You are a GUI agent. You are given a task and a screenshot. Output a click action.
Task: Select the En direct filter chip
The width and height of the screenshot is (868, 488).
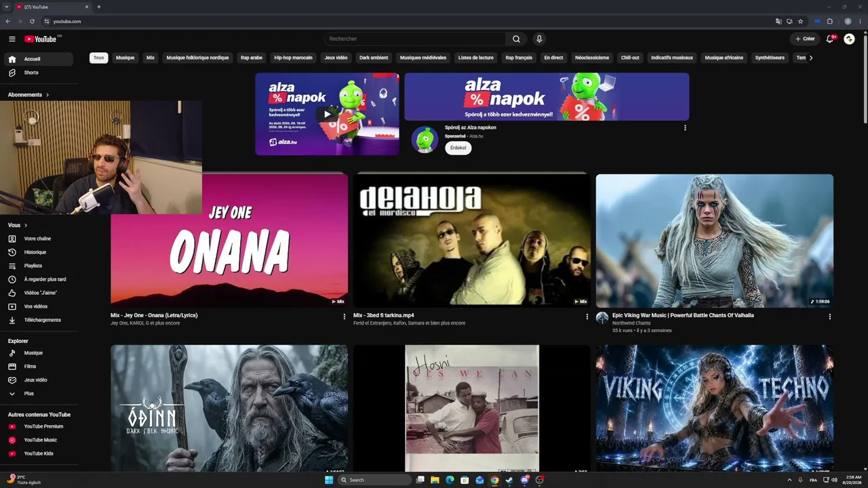(553, 58)
